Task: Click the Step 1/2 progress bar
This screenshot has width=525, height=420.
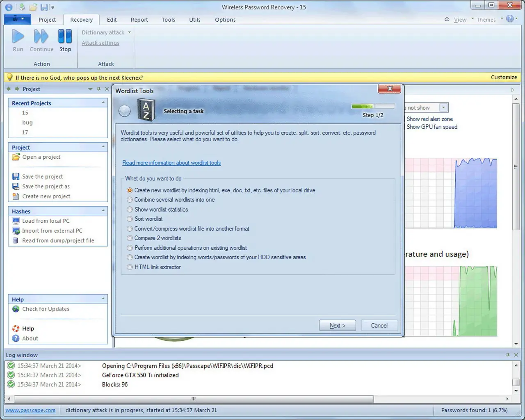Action: (373, 106)
